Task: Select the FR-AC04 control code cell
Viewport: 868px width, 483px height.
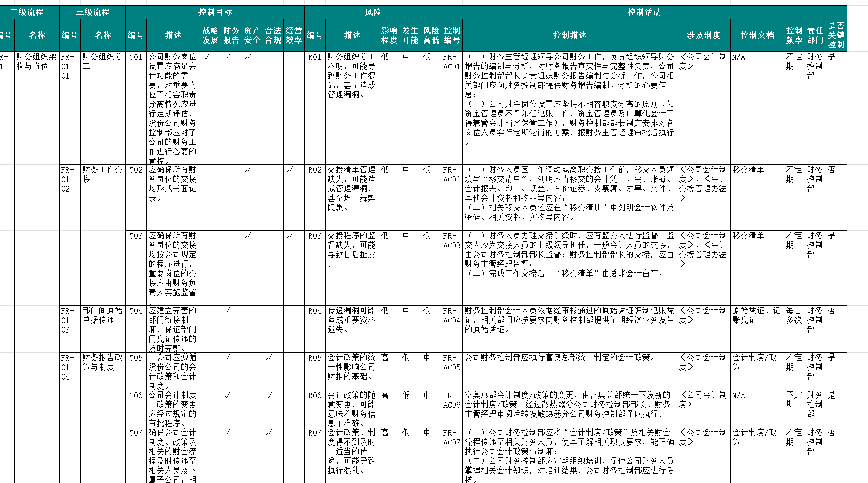Action: click(x=452, y=328)
